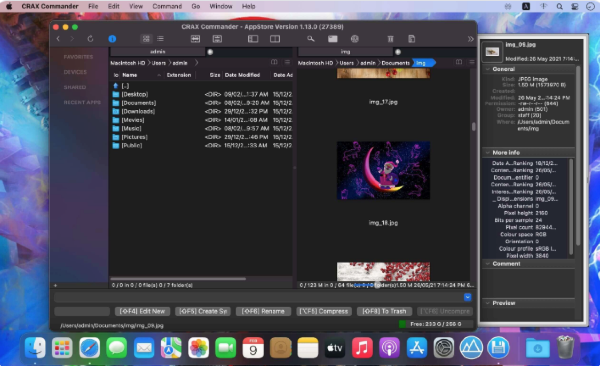Click the left pane horizontal scrollbar
The image size is (600, 366).
(178, 279)
